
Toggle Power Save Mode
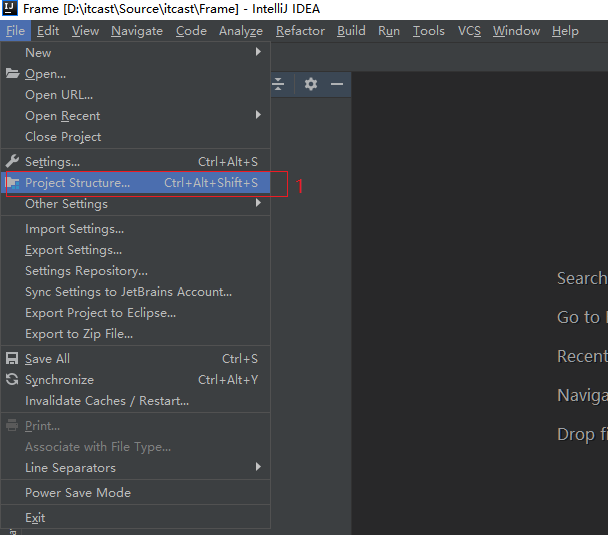point(78,493)
